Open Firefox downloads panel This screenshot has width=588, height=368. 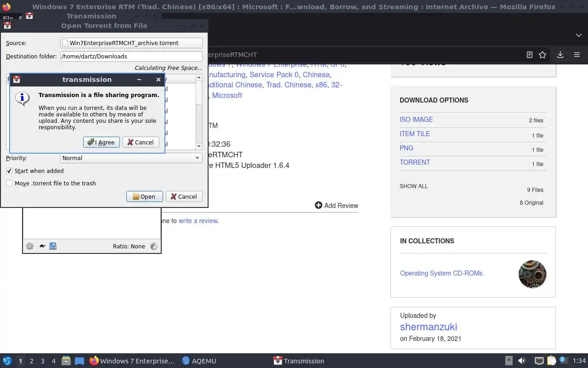[560, 55]
